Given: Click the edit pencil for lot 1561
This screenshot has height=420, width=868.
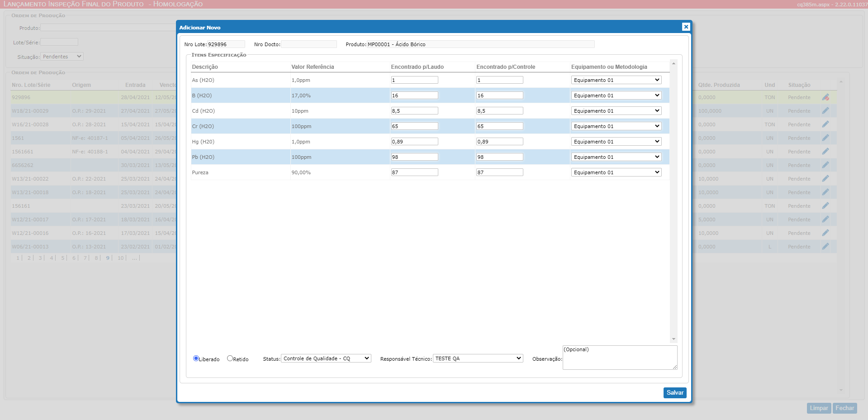Looking at the screenshot, I should pos(825,138).
